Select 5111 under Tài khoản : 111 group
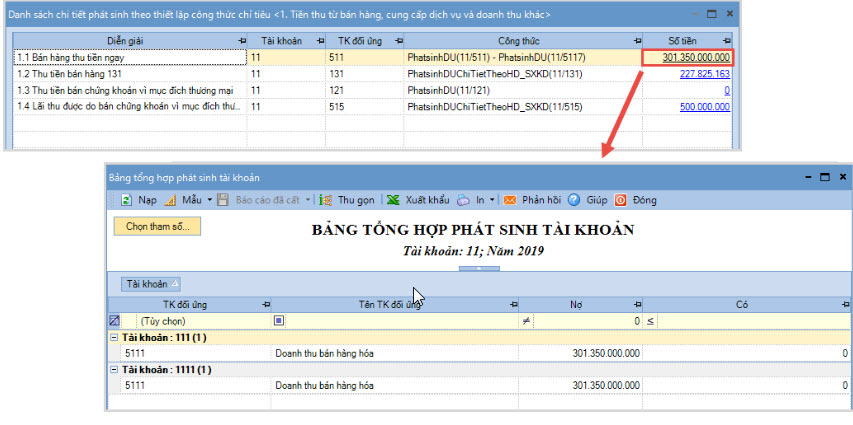Viewport: 853px width, 425px height. tap(196, 353)
